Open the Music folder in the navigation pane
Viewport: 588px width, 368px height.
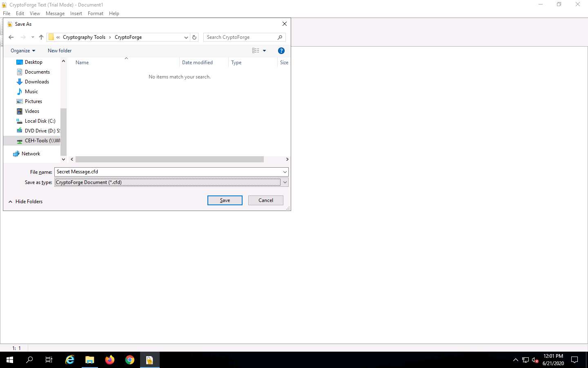pyautogui.click(x=31, y=91)
